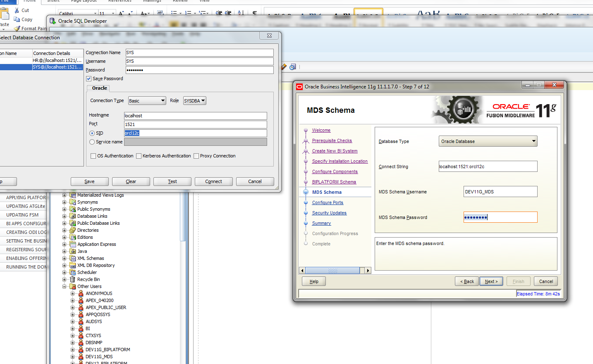Click the Editions node icon
This screenshot has height=364, width=593.
tap(73, 237)
